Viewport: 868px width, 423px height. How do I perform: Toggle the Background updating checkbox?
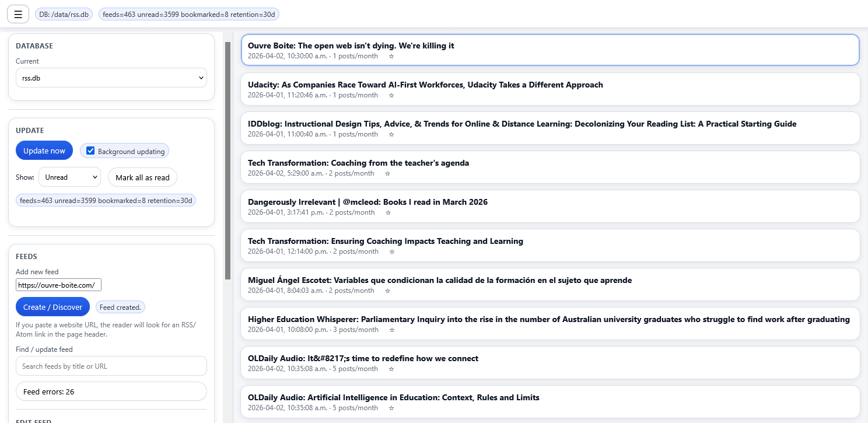90,151
